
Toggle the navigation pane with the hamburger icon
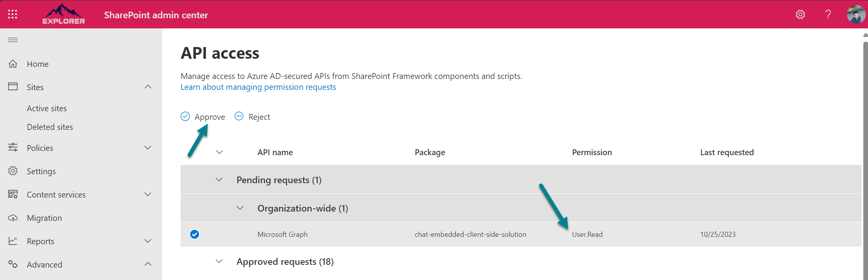pyautogui.click(x=12, y=39)
